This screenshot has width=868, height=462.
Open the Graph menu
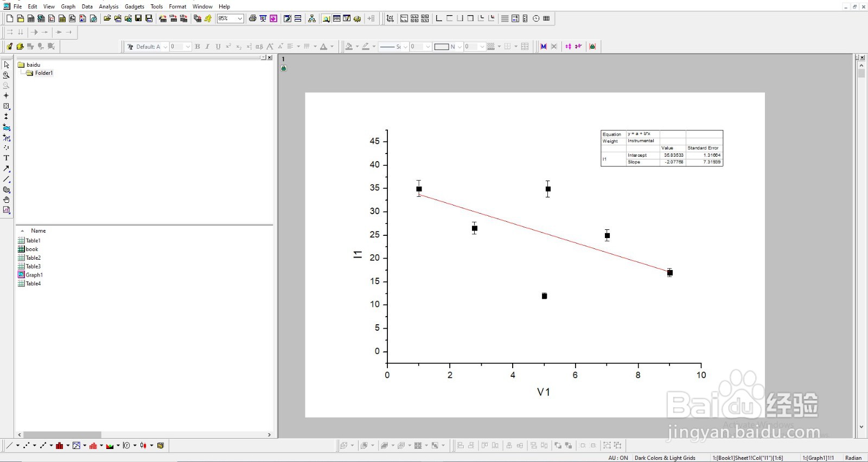(68, 7)
